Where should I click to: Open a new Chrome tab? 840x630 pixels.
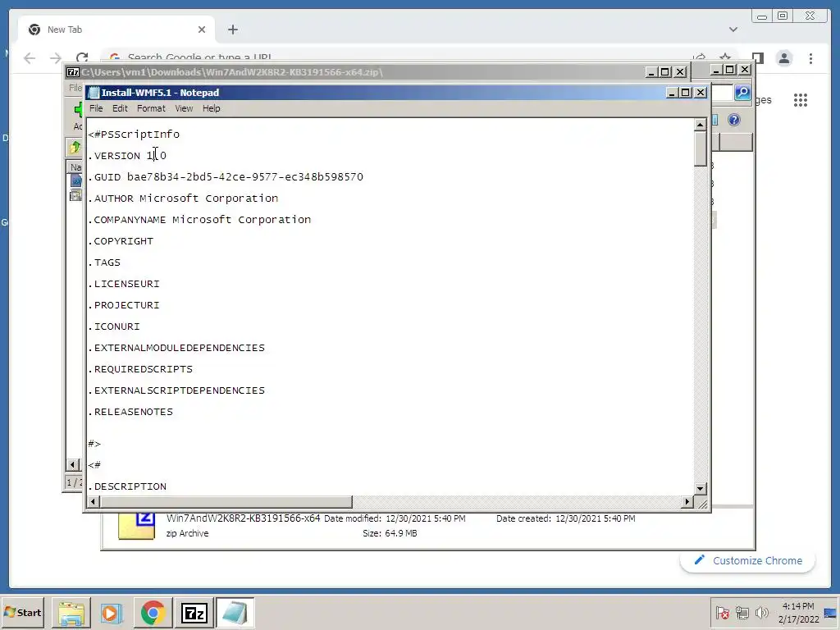coord(232,30)
